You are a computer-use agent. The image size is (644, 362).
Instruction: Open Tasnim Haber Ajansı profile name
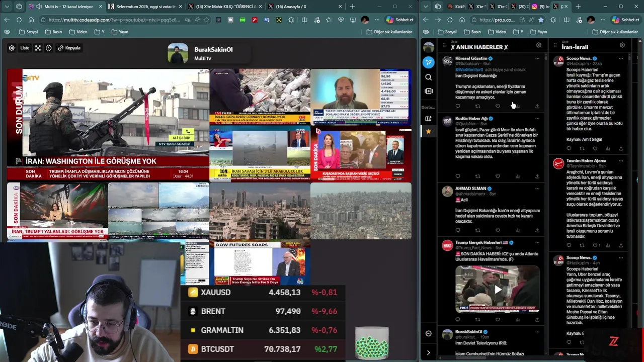pos(586,160)
